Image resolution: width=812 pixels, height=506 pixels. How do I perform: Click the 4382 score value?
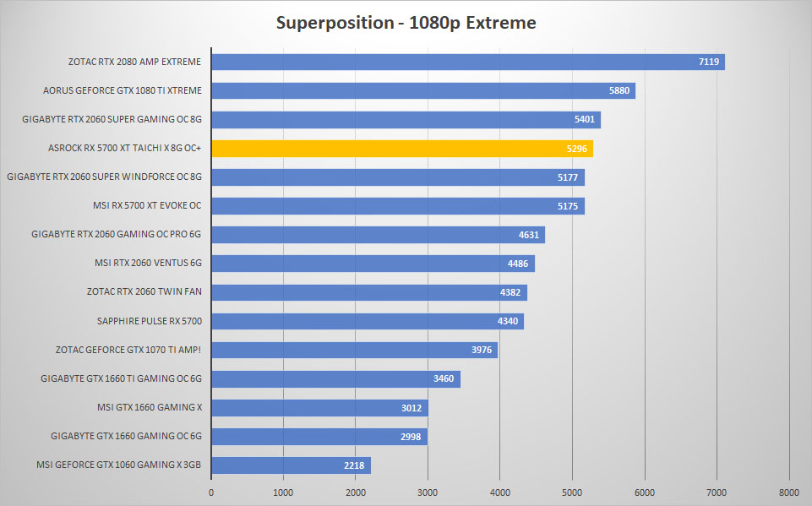510,292
